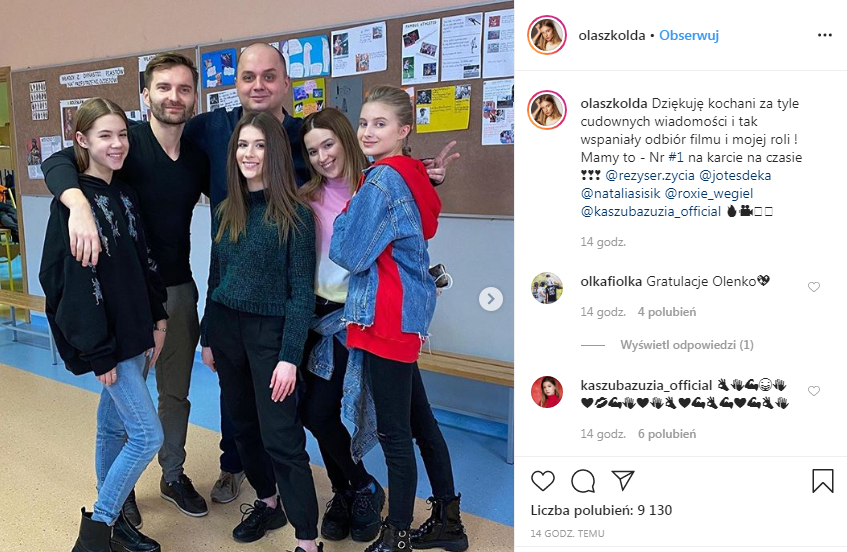
Task: Go to next photo with carousel arrow
Action: (490, 299)
